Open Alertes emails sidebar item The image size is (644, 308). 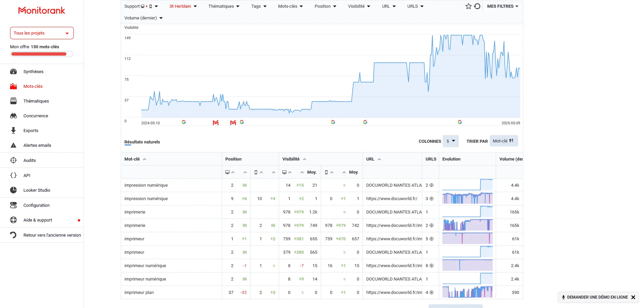coord(37,145)
